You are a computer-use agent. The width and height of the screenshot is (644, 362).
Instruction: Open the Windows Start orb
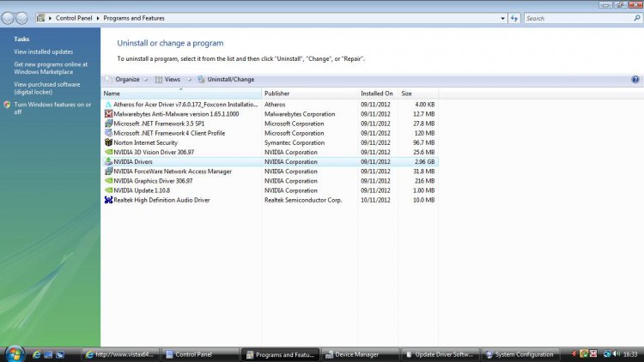15,353
